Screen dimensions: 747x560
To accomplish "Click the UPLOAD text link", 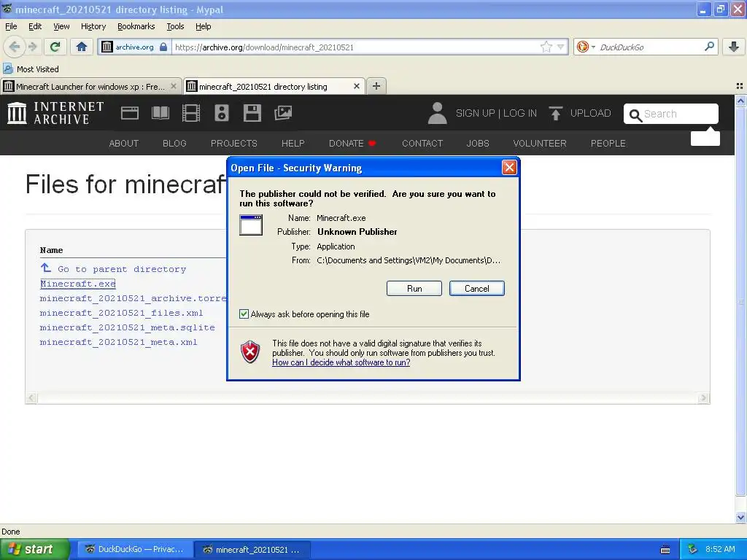I will pyautogui.click(x=590, y=113).
